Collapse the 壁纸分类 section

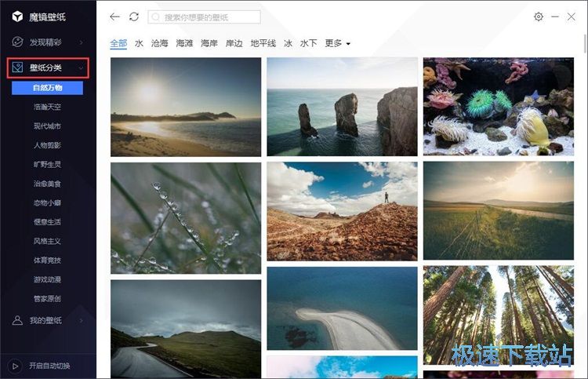pyautogui.click(x=82, y=67)
